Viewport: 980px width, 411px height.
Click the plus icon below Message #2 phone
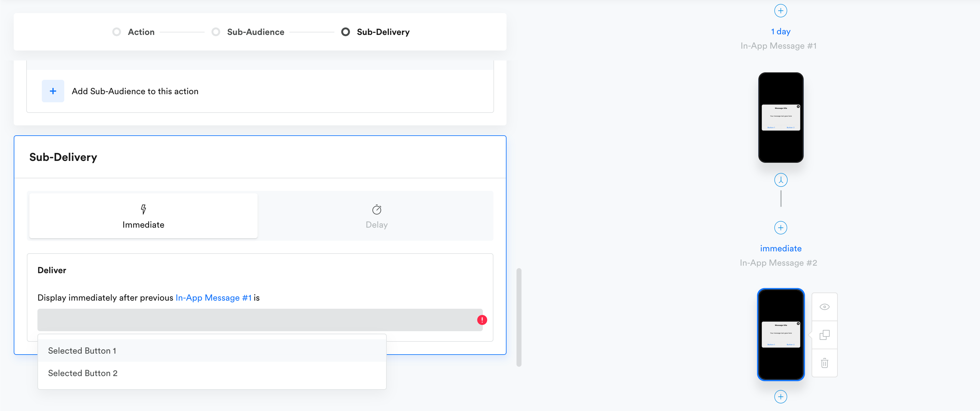point(780,397)
